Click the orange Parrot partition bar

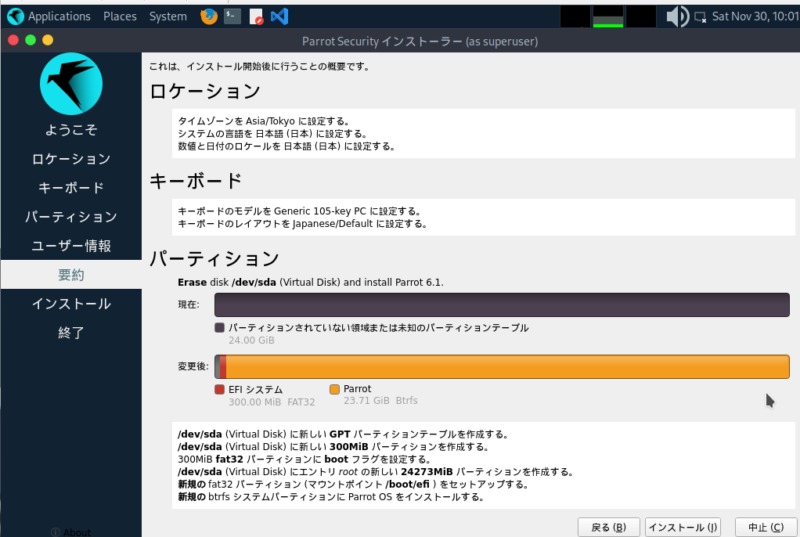(x=508, y=367)
